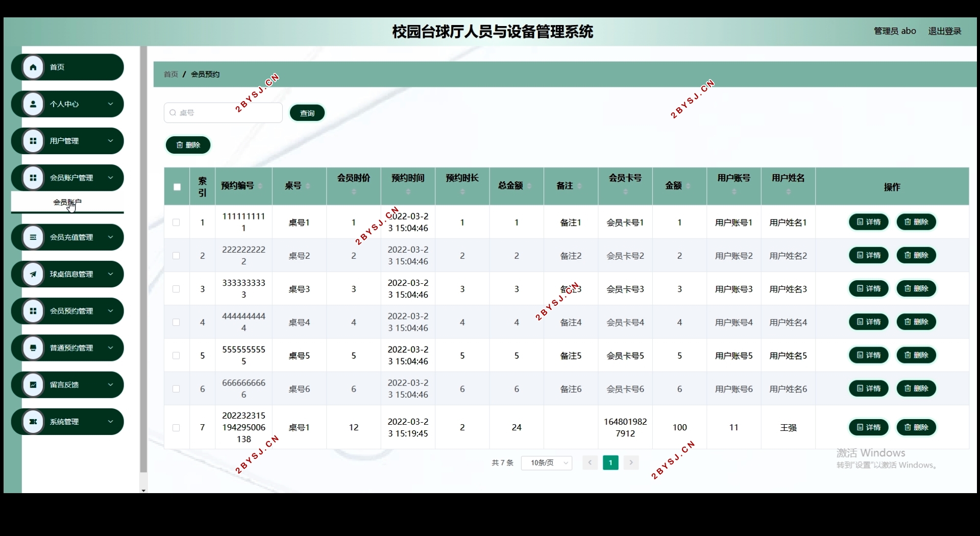Go to 首页 in the sidebar
This screenshot has height=536, width=980.
tap(67, 67)
